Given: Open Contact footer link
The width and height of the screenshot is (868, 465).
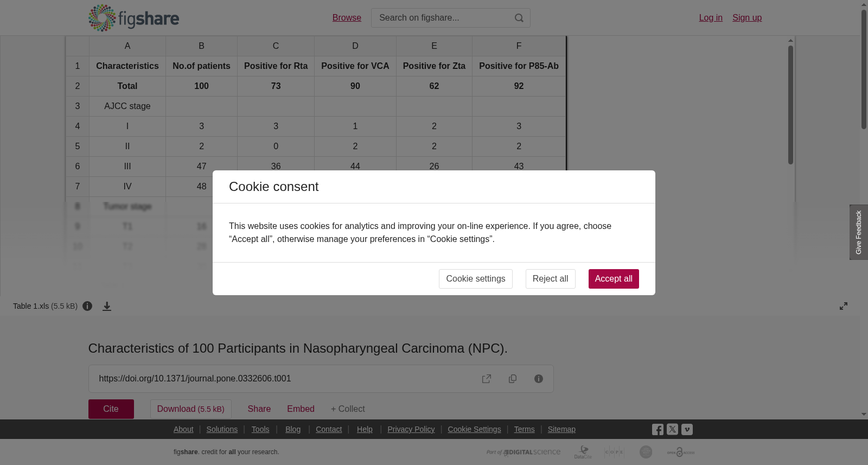Looking at the screenshot, I should 329,429.
